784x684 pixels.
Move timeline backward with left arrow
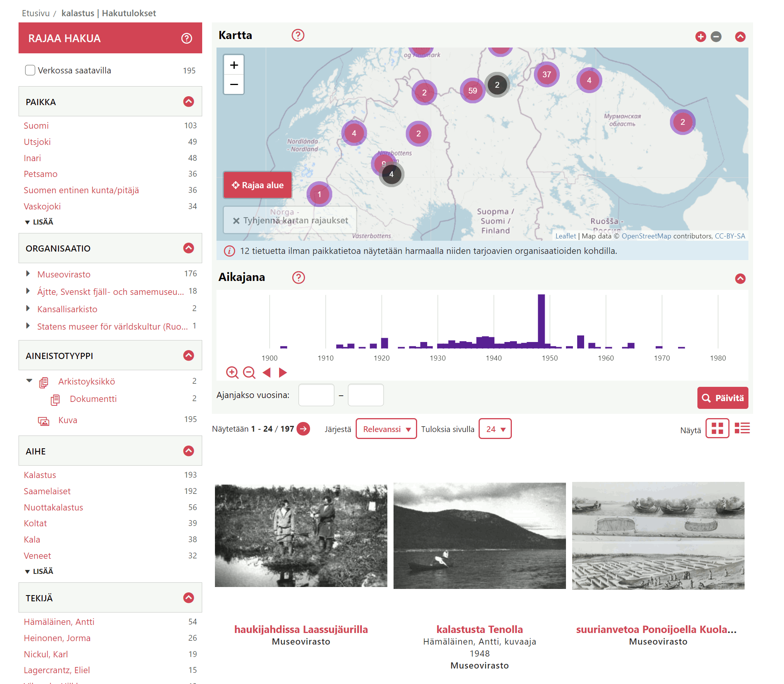[x=266, y=372]
